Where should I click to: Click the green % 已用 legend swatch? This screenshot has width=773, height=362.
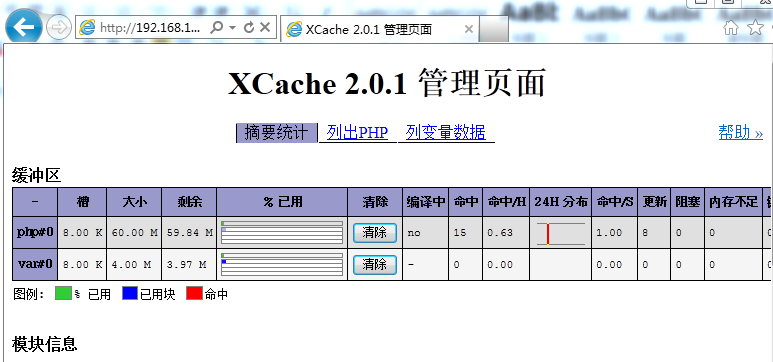click(x=64, y=294)
